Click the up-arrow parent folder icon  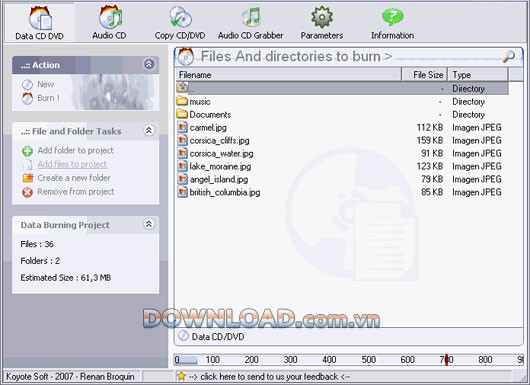click(x=182, y=87)
